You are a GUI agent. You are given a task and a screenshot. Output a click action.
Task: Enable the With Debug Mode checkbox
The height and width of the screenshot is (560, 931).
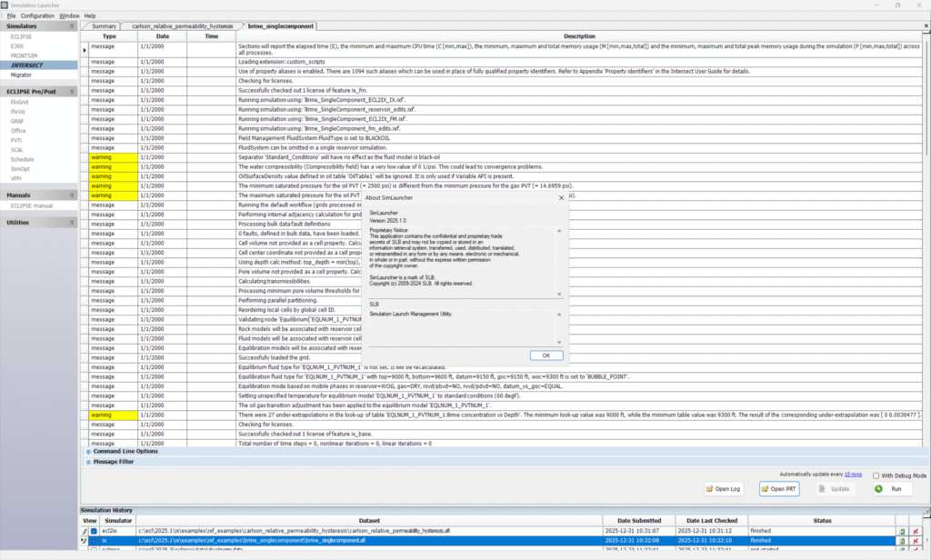[875, 475]
